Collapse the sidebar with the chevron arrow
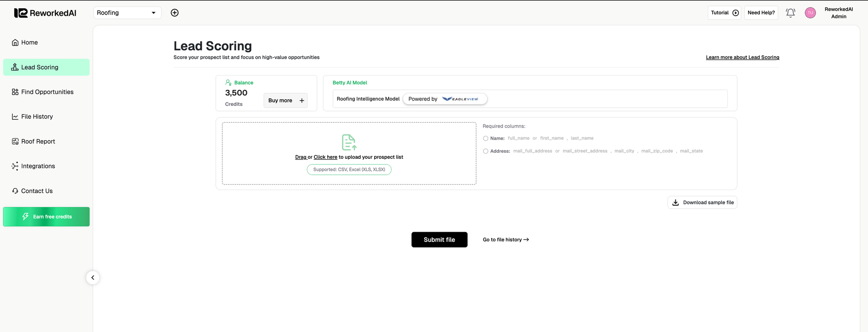 click(93, 278)
